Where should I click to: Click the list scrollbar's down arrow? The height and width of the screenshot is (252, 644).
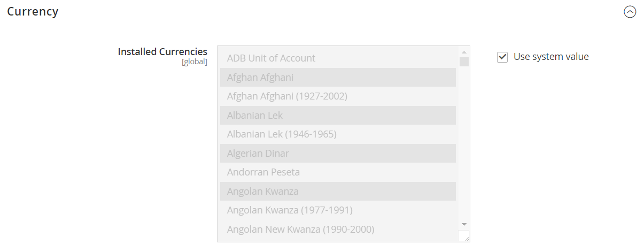(464, 224)
